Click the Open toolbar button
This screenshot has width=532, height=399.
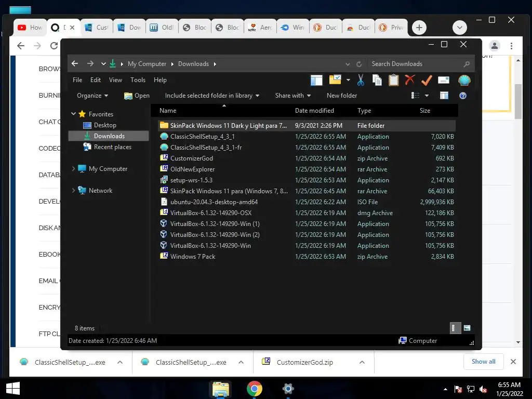(x=137, y=96)
